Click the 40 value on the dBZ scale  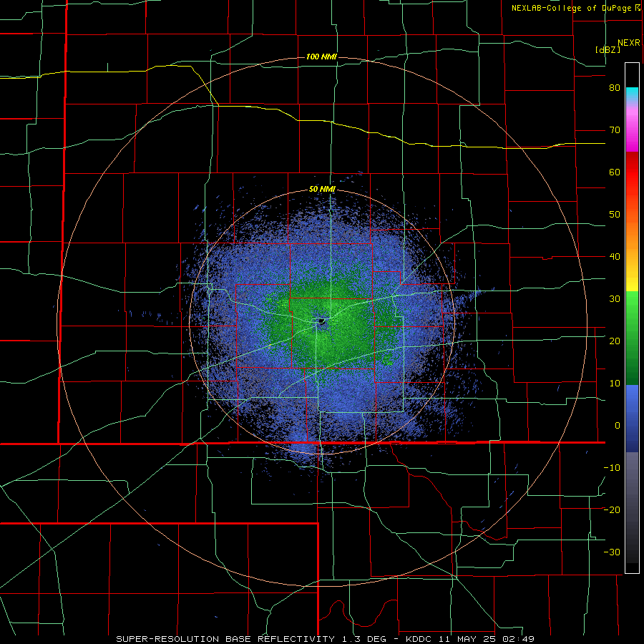pyautogui.click(x=615, y=257)
